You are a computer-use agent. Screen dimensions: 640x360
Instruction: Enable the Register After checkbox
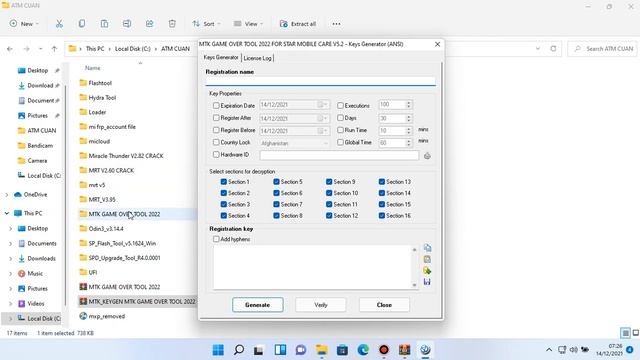216,118
